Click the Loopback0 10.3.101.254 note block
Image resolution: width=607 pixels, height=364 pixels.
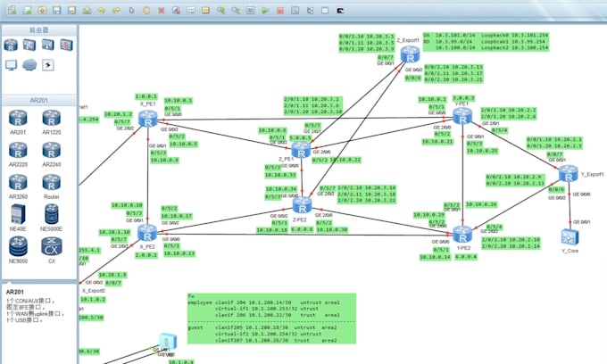(486, 41)
